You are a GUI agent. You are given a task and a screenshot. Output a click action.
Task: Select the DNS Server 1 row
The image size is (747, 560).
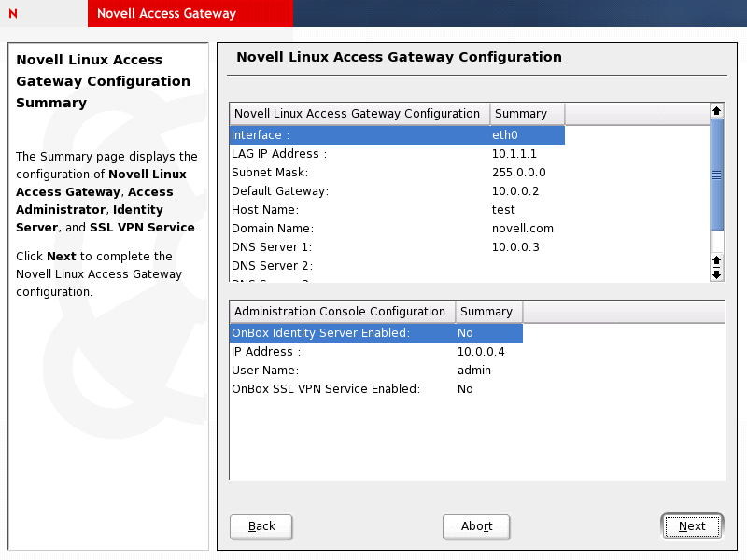point(397,246)
